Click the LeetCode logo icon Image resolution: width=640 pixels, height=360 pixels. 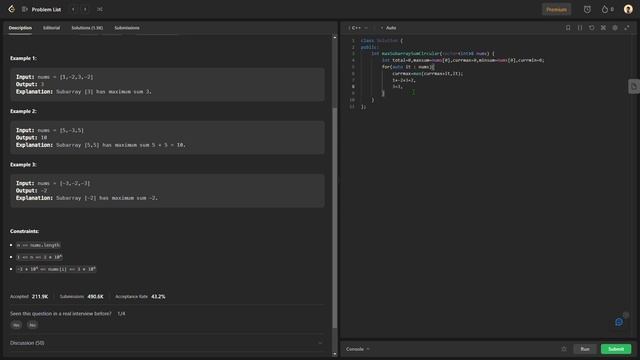(x=11, y=9)
